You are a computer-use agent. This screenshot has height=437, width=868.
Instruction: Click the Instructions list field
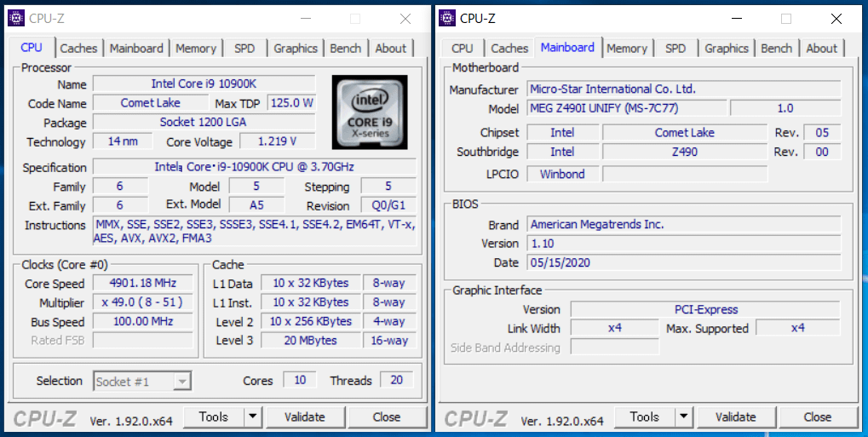255,232
